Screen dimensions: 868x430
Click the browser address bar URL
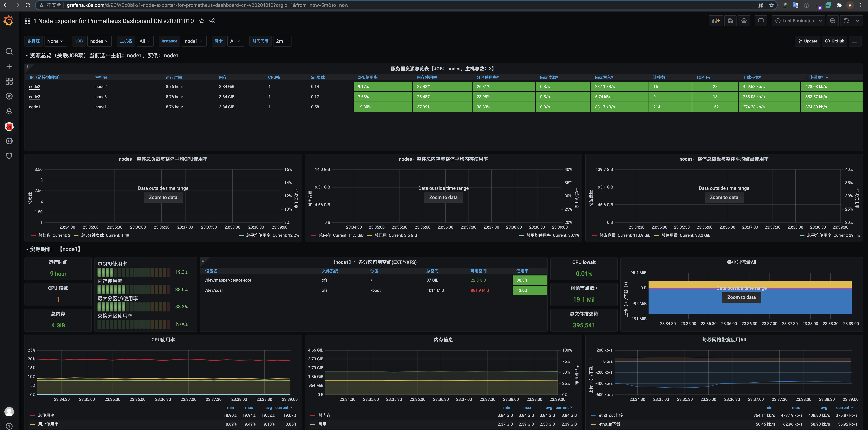207,5
